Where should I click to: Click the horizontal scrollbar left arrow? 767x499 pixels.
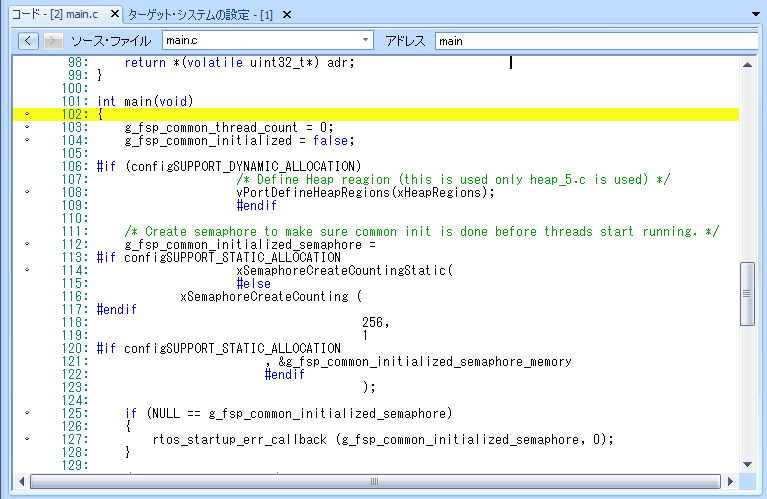pyautogui.click(x=22, y=481)
